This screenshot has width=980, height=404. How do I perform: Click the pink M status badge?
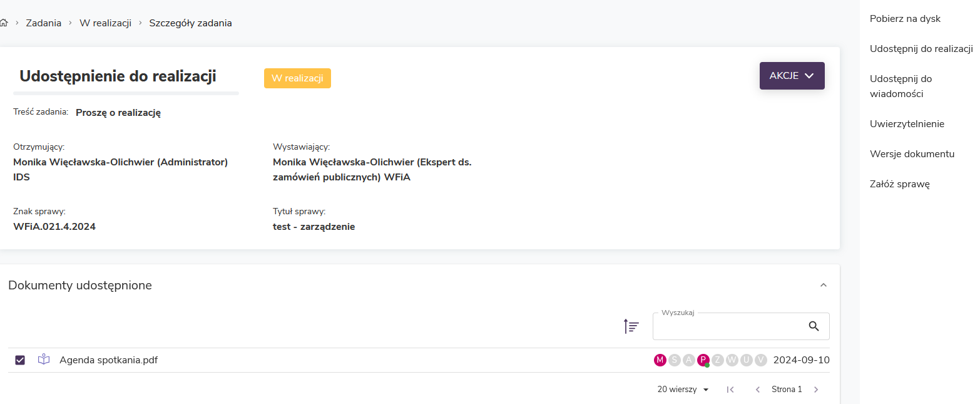pyautogui.click(x=660, y=360)
